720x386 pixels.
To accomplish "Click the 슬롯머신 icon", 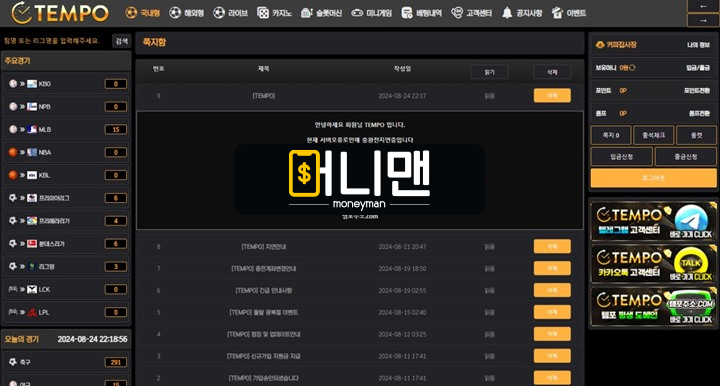I will (307, 13).
